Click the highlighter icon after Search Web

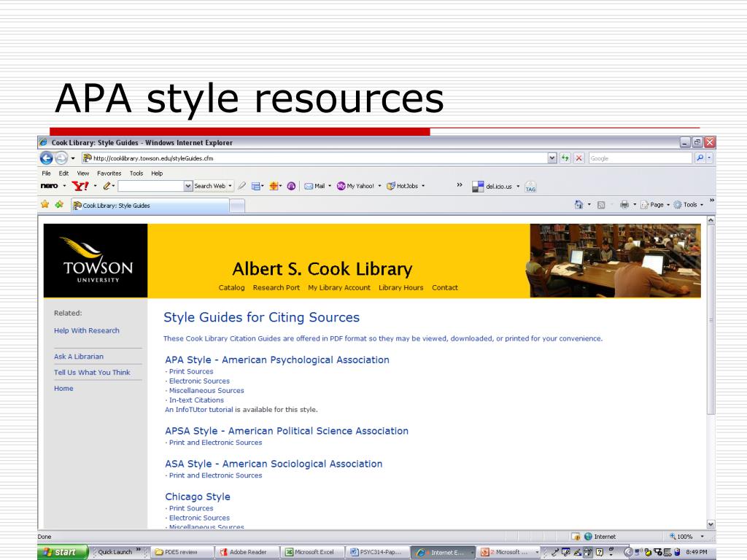[x=242, y=186]
